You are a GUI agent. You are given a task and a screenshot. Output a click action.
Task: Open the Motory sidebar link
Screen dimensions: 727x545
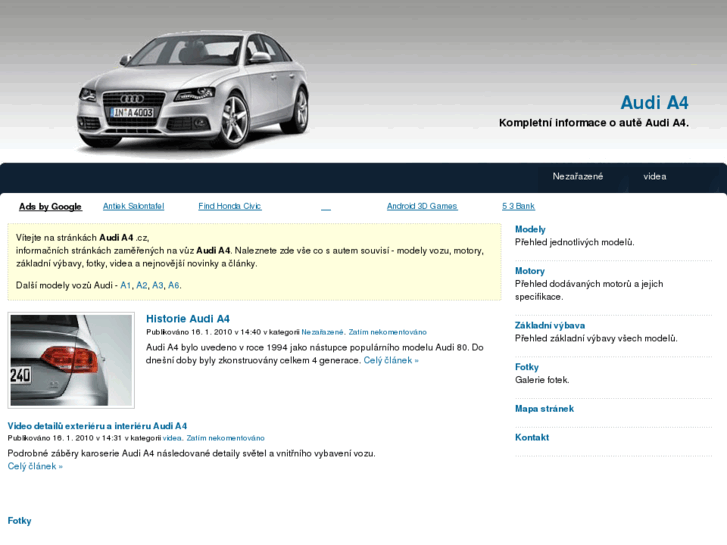529,271
